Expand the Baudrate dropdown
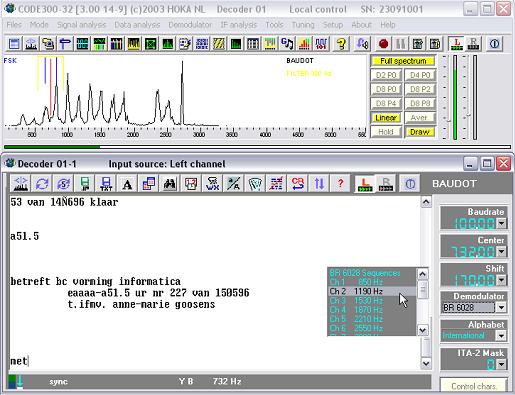The height and width of the screenshot is (395, 515). pos(501,223)
